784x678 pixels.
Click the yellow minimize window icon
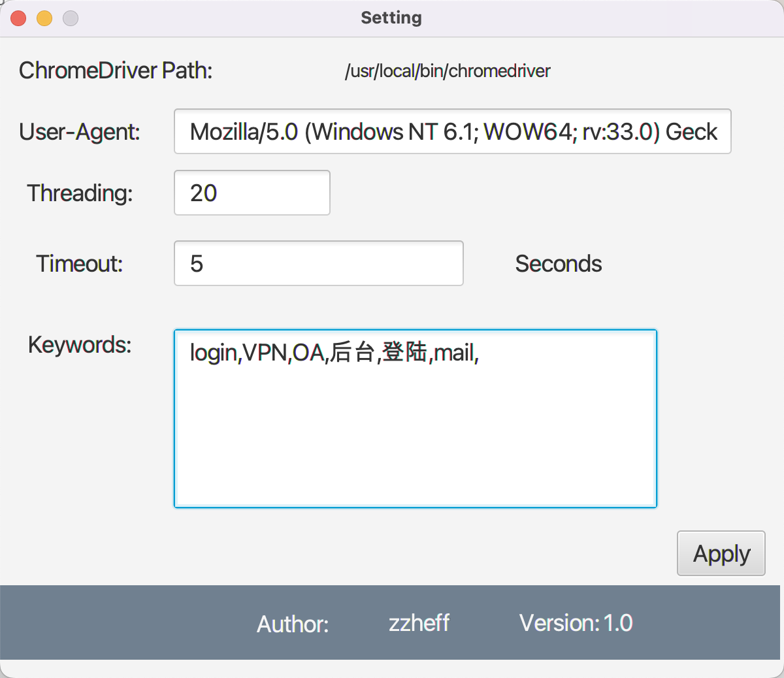click(x=44, y=18)
